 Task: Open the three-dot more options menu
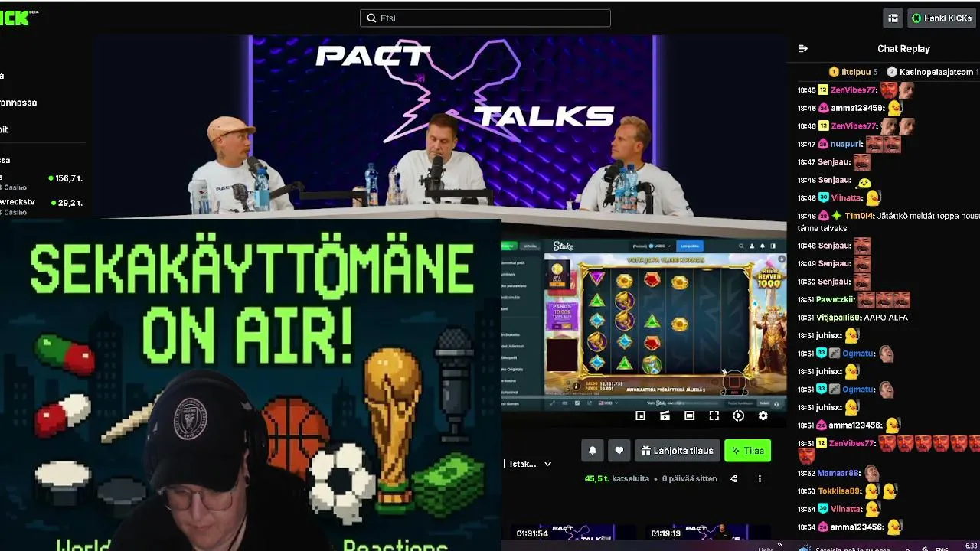(759, 479)
